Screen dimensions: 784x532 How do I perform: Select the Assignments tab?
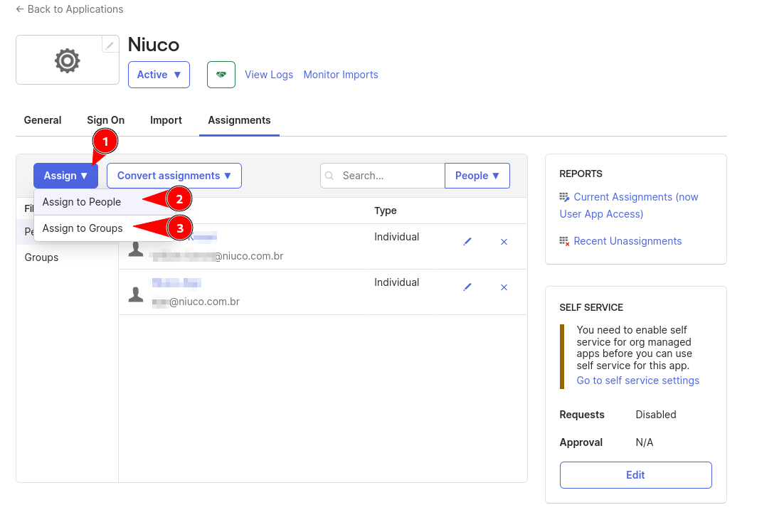pyautogui.click(x=239, y=120)
